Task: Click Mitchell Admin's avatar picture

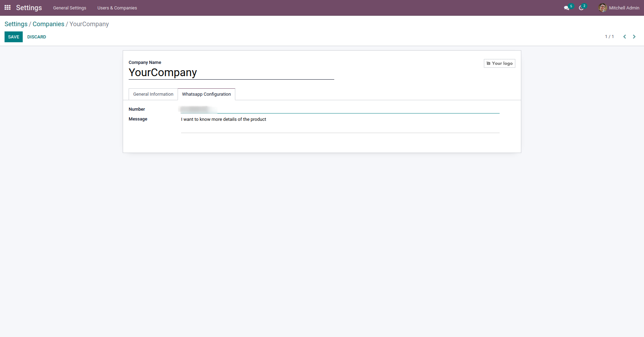Action: [602, 8]
